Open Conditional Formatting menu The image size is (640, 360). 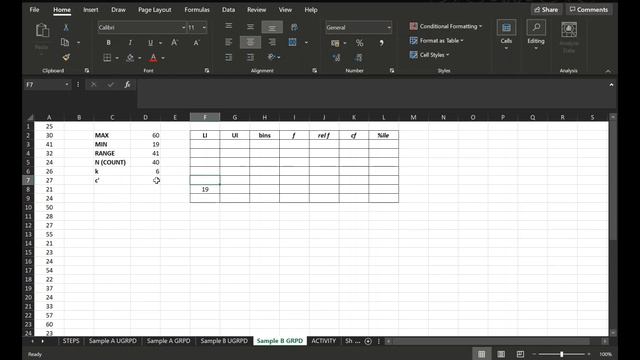tap(446, 26)
